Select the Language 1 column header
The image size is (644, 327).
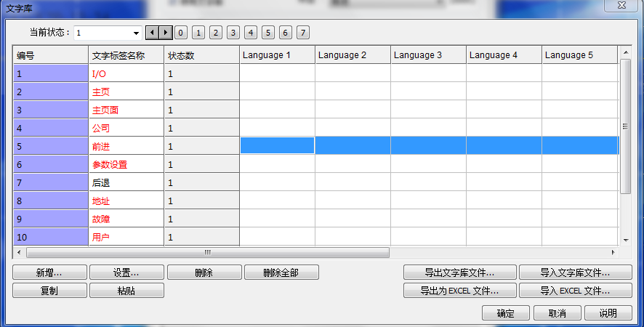coord(277,55)
